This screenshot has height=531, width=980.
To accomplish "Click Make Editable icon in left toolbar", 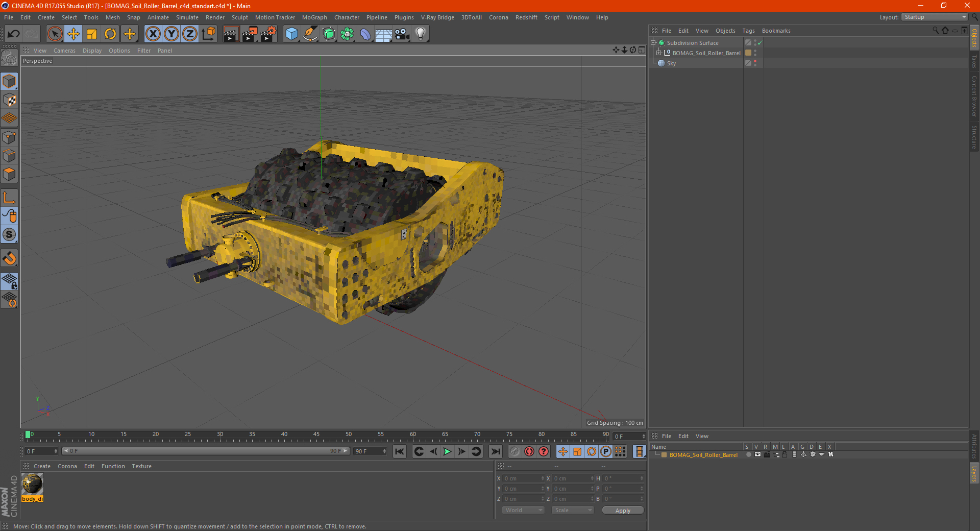I will point(9,58).
